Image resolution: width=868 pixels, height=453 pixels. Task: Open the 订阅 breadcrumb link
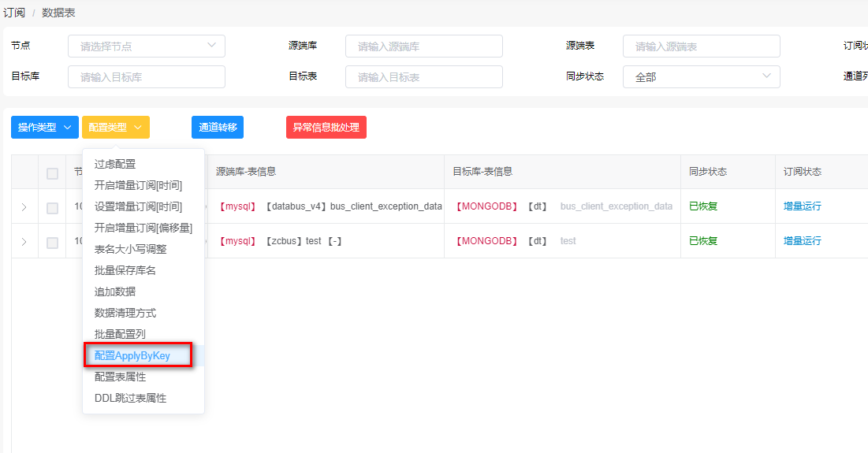coord(14,13)
